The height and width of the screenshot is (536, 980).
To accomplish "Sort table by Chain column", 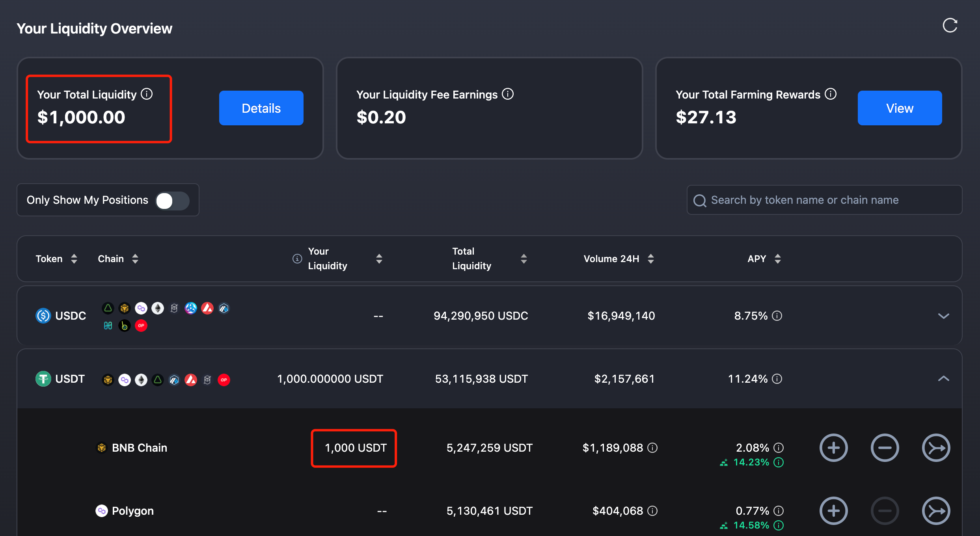I will tap(135, 259).
